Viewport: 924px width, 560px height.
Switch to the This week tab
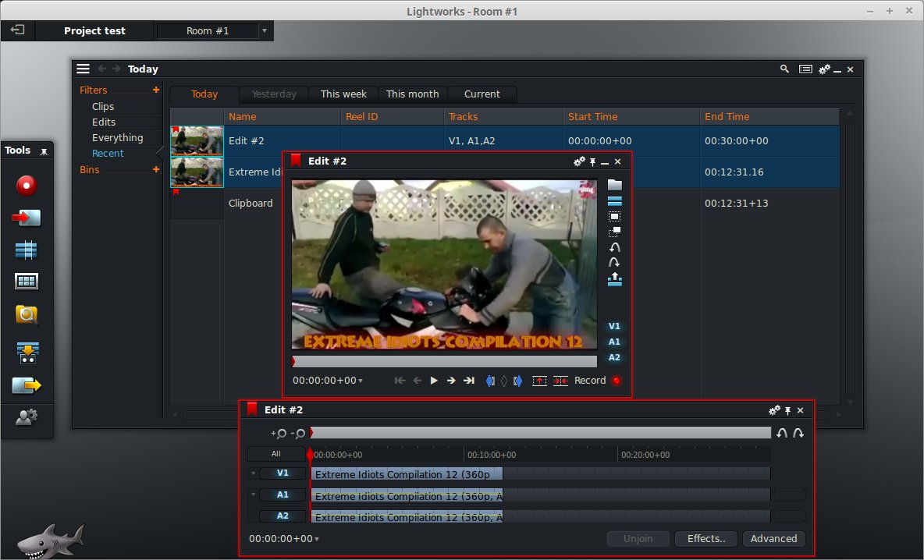pos(343,94)
